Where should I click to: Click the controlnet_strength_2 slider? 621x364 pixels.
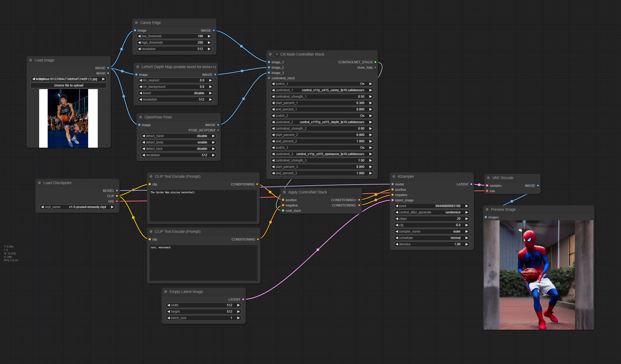click(322, 129)
